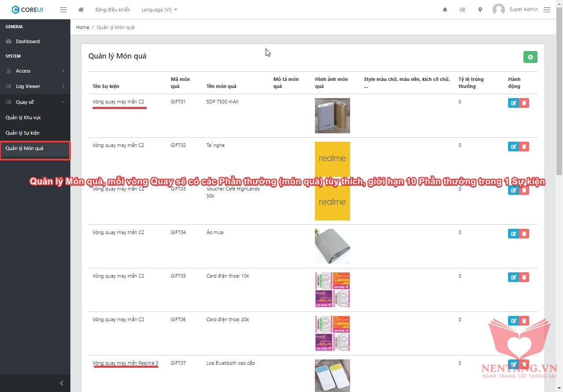Click the Bảng điều khiển header link
563x392 pixels.
coord(113,10)
